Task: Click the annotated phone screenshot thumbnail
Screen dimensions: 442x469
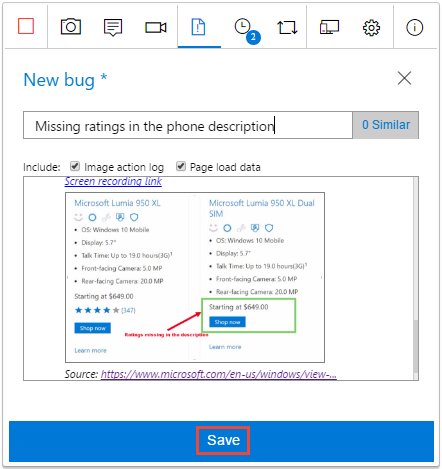Action: point(195,277)
